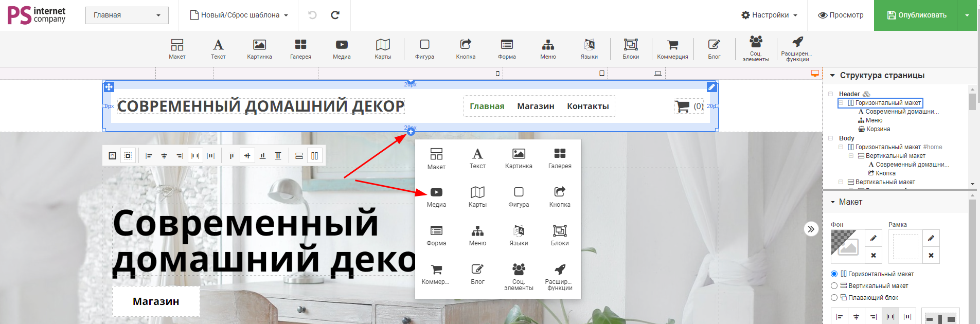Open Расширен. функции in the top toolbar
The height and width of the screenshot is (324, 980).
(797, 48)
